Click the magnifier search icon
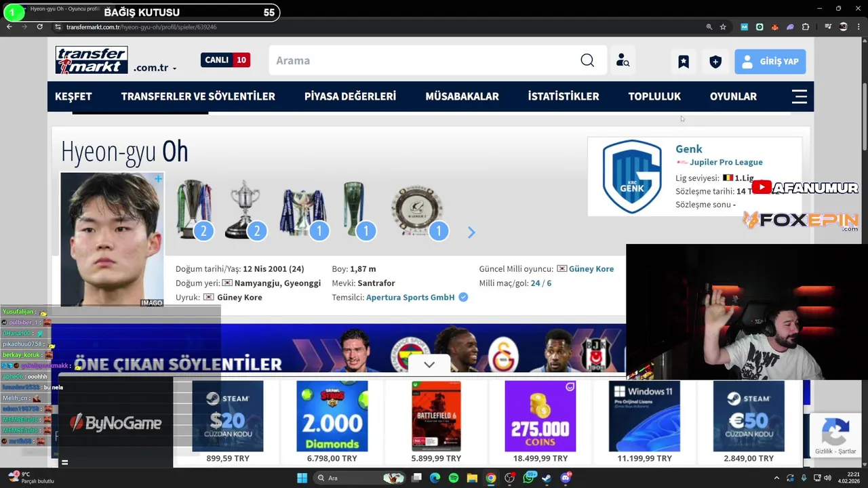Screen dimensions: 868x488 pyautogui.click(x=587, y=60)
